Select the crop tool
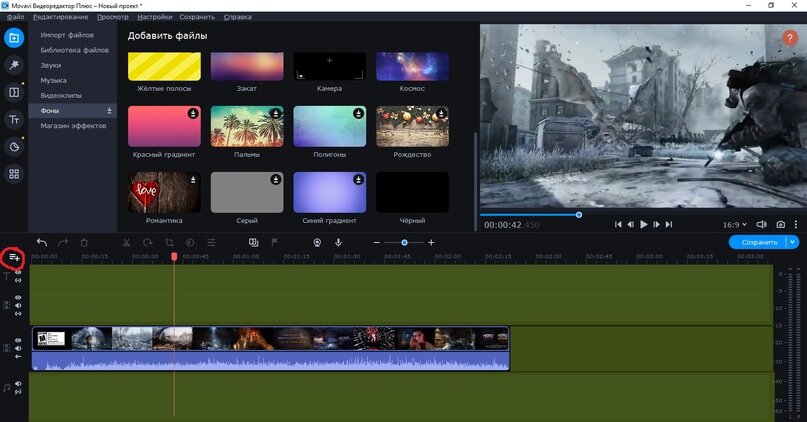This screenshot has width=807, height=422. tap(169, 242)
